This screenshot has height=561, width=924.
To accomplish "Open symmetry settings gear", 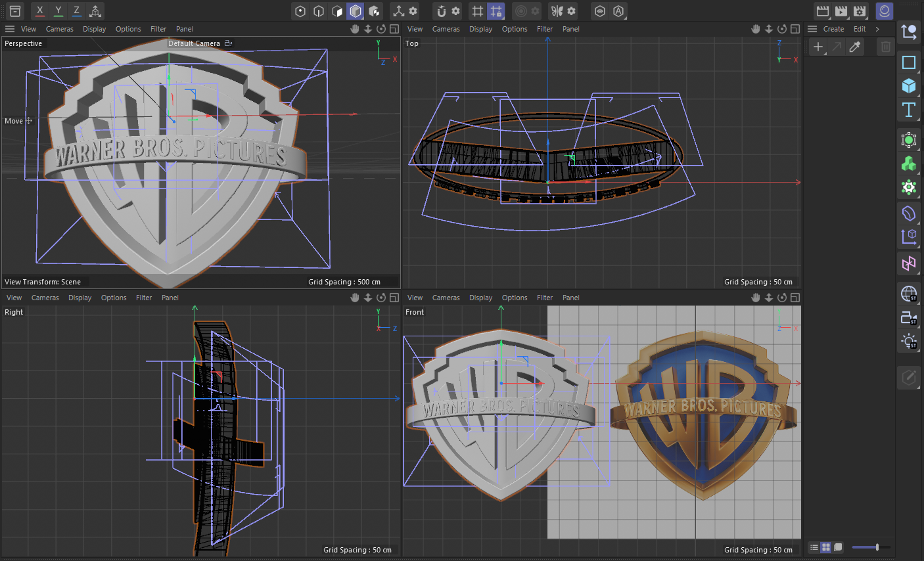I will (x=571, y=11).
